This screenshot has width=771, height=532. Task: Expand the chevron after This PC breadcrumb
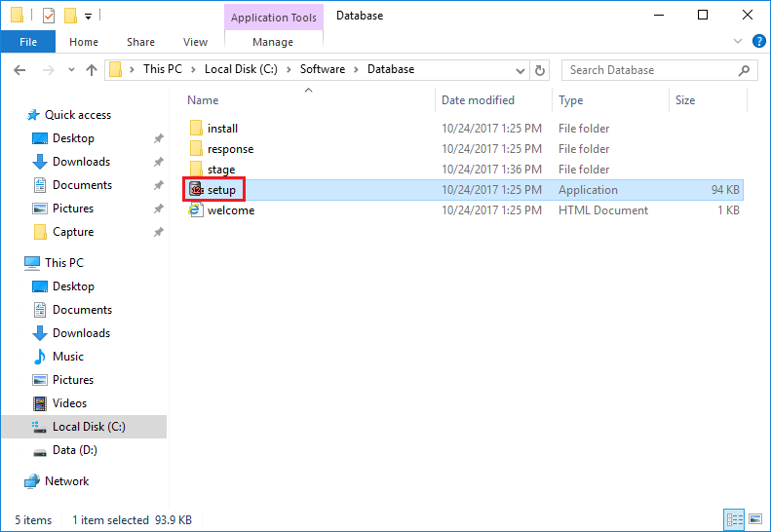[x=194, y=70]
